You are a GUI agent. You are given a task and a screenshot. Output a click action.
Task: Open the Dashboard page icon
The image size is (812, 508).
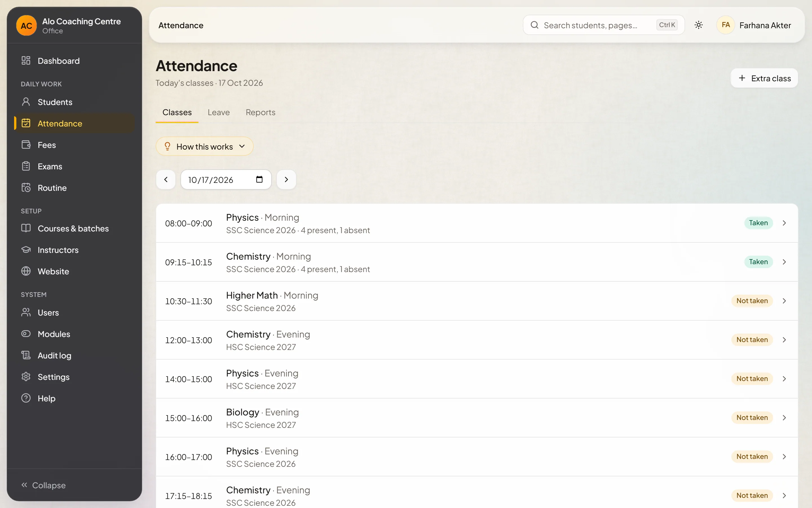point(26,60)
